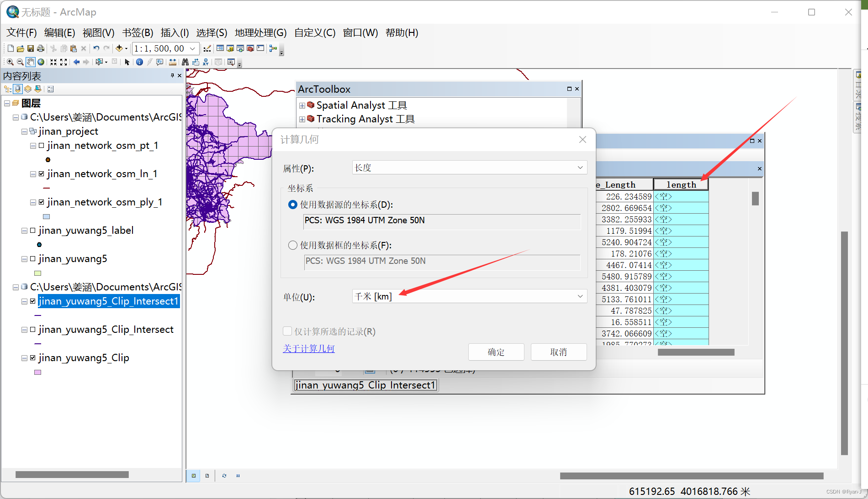Screen dimensions: 868x499
Task: Collapse the 图层 data frame tree
Action: [7, 104]
